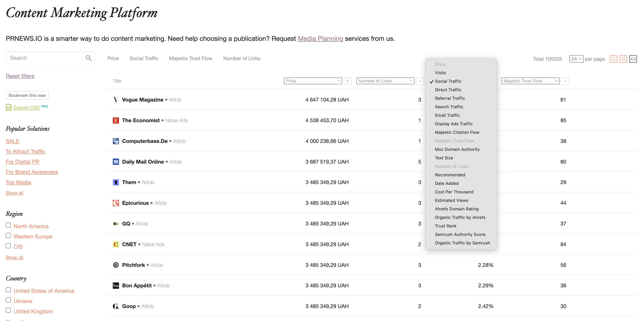Click the Majestic Trust Flow filter tab
The image size is (644, 321).
coord(190,59)
